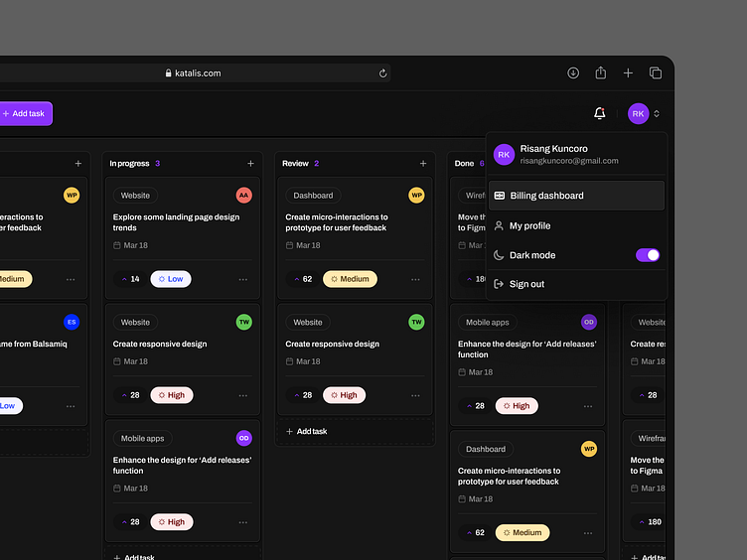Click the TW avatar in Review column
The width and height of the screenshot is (747, 560).
coord(416,322)
